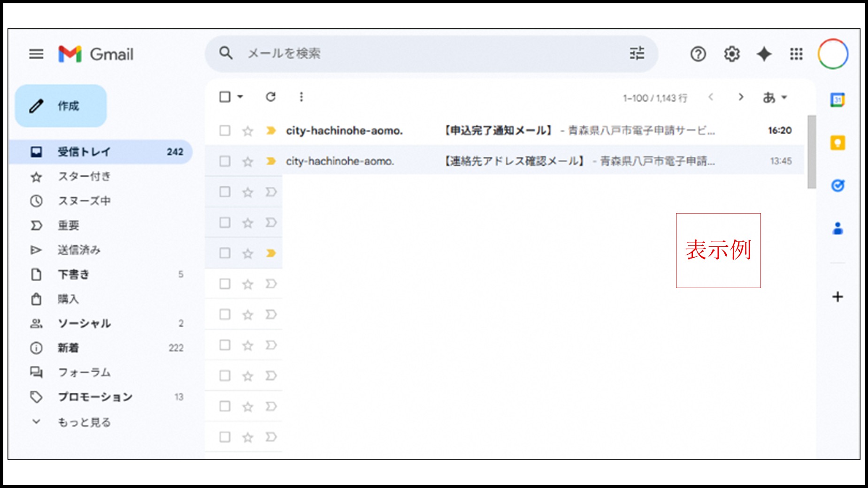Open the 下書き drafts folder
Screen dimensions: 868x488
[74, 274]
